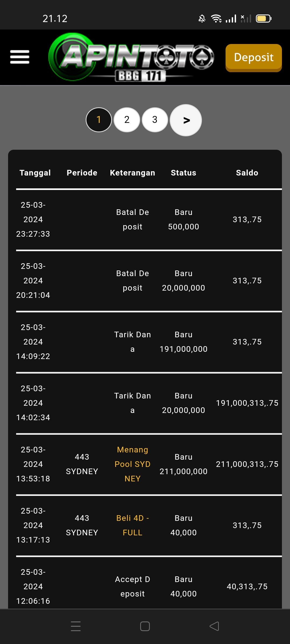
Task: Open the Beli 4D - FULL link
Action: point(132,525)
